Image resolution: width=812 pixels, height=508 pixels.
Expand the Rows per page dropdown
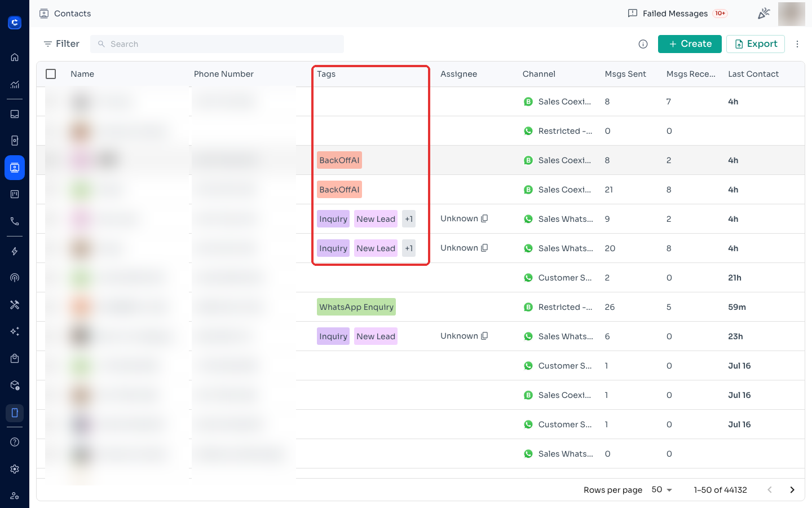662,490
